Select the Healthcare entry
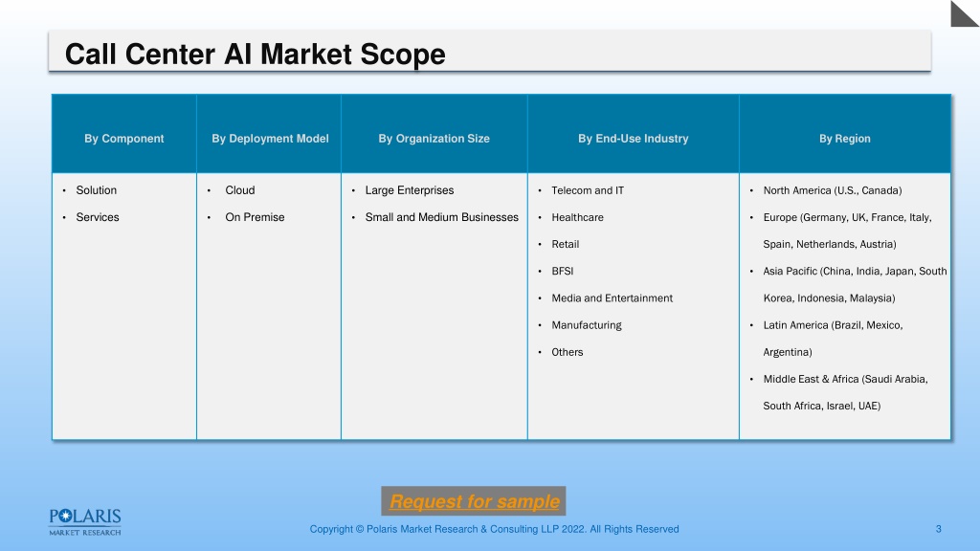This screenshot has height=551, width=980. pyautogui.click(x=577, y=217)
